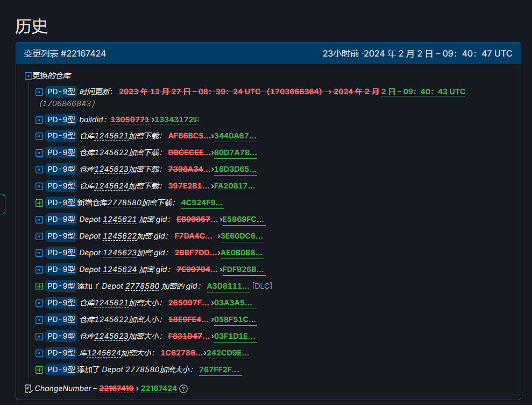Open depot 2778580 in the 新增仓库 row
The width and height of the screenshot is (532, 405).
[x=124, y=203]
